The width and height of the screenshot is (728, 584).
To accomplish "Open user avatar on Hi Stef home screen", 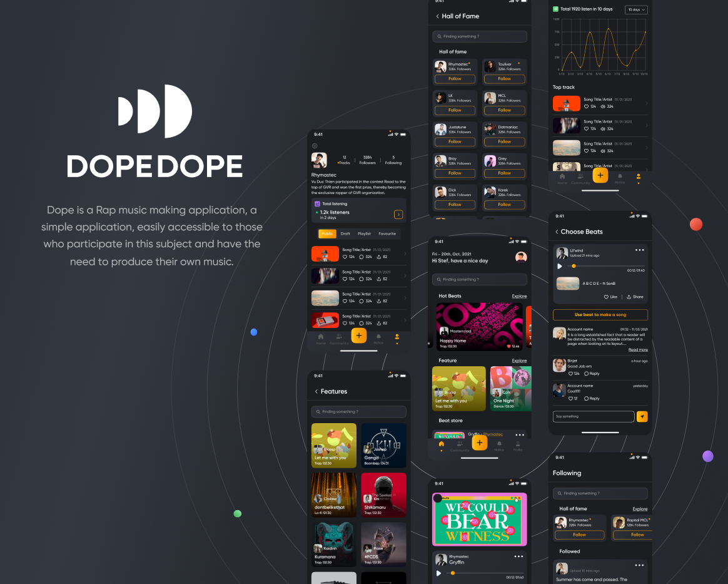I will coord(521,257).
